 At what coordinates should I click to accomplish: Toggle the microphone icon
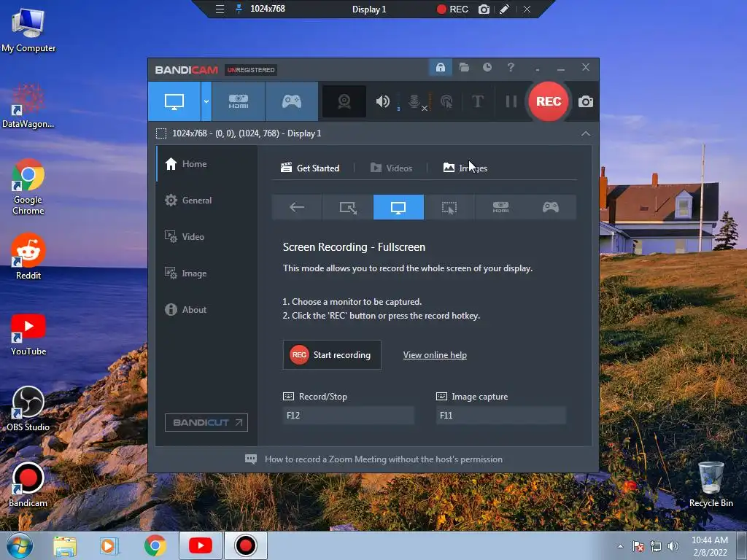(414, 101)
